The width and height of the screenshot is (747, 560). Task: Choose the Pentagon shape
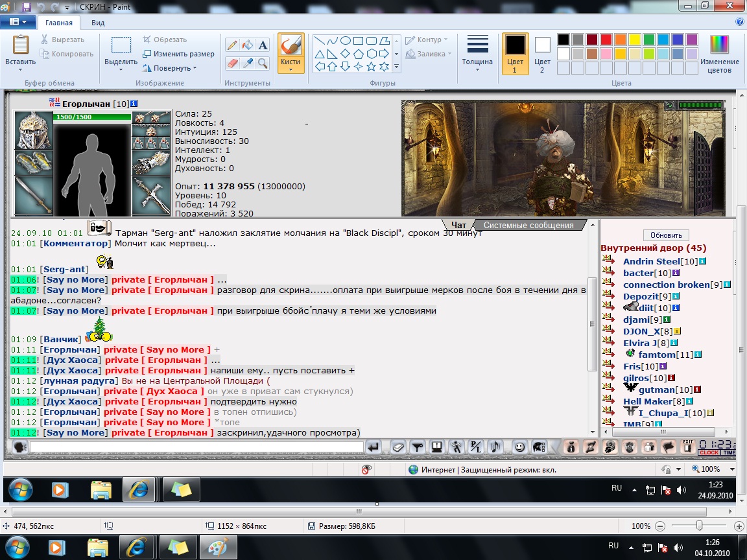pyautogui.click(x=358, y=54)
